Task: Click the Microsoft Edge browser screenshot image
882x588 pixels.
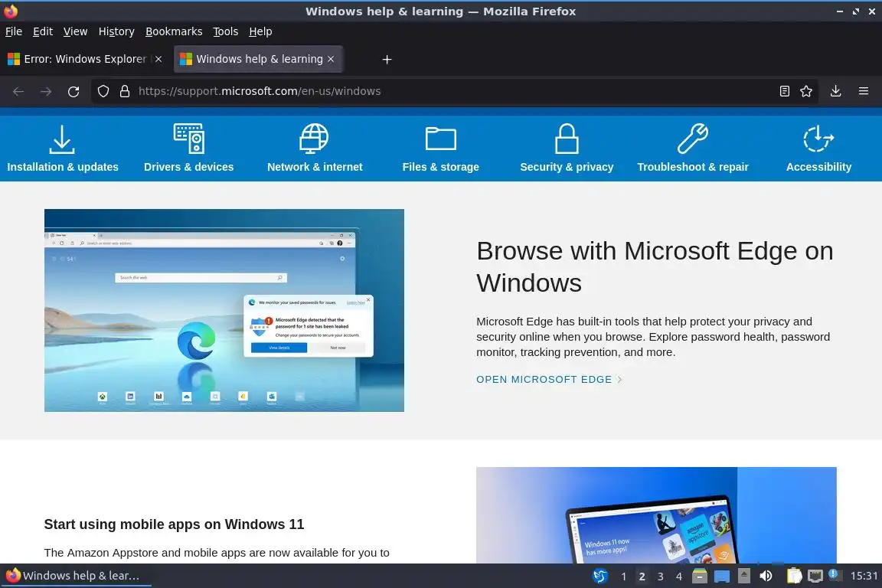Action: tap(224, 310)
